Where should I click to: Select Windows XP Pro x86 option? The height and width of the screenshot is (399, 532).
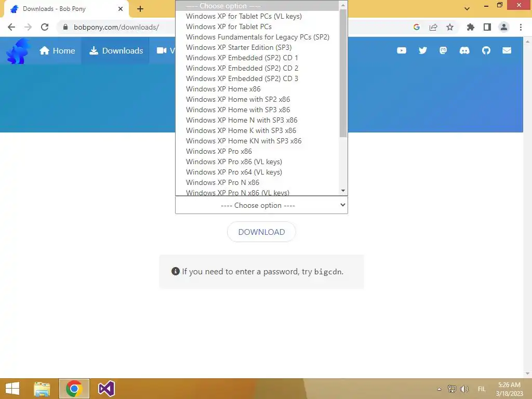(x=257, y=151)
